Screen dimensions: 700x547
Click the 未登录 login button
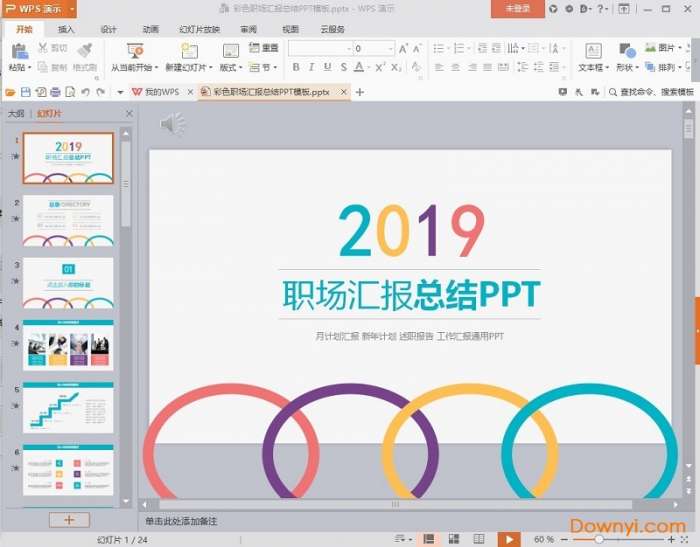click(518, 8)
